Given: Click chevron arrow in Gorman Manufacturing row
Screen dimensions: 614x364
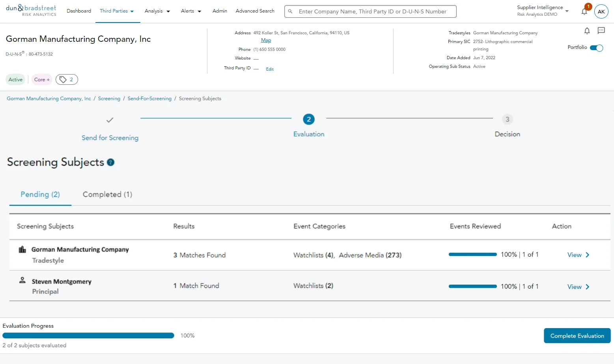Looking at the screenshot, I should tap(588, 255).
